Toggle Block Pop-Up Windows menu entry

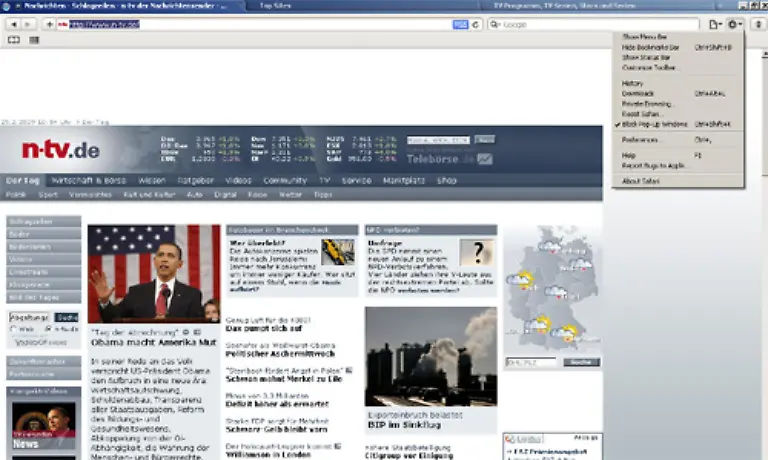click(x=678, y=124)
